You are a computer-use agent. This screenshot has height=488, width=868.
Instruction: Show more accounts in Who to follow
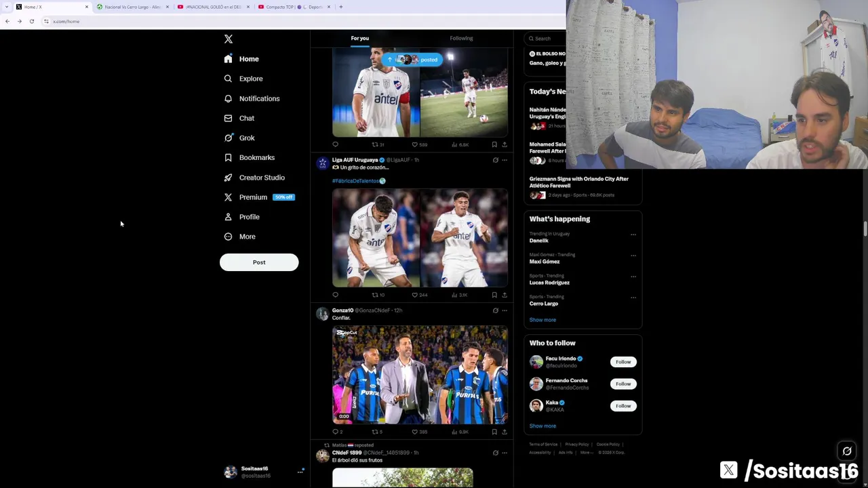[x=542, y=426]
